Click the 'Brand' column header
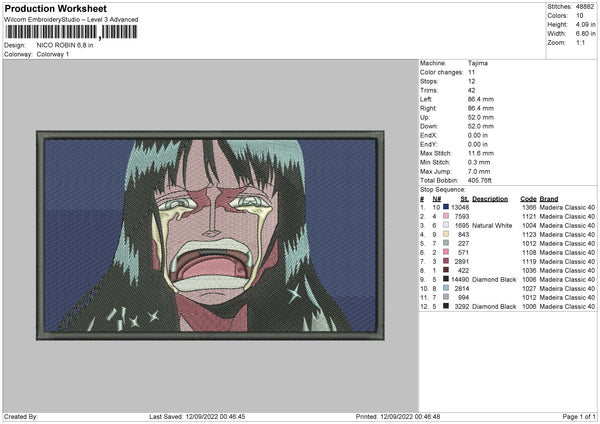 [x=549, y=199]
